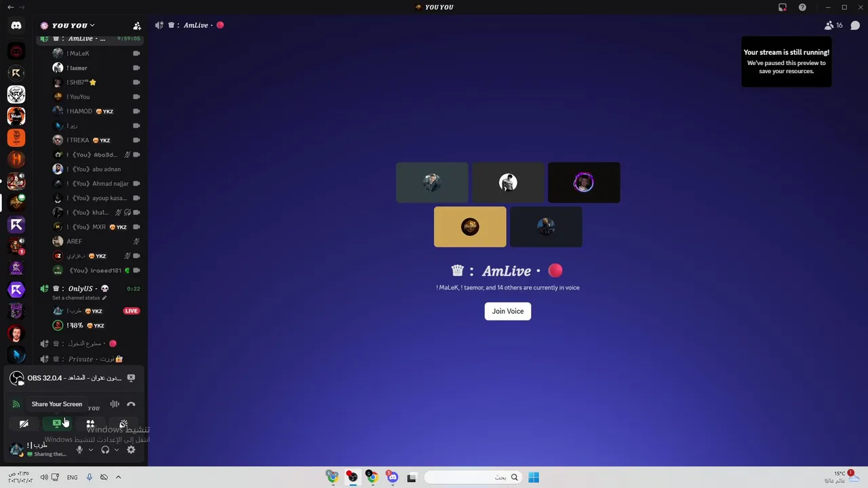The height and width of the screenshot is (488, 868).
Task: Click the Join Voice button
Action: click(507, 311)
